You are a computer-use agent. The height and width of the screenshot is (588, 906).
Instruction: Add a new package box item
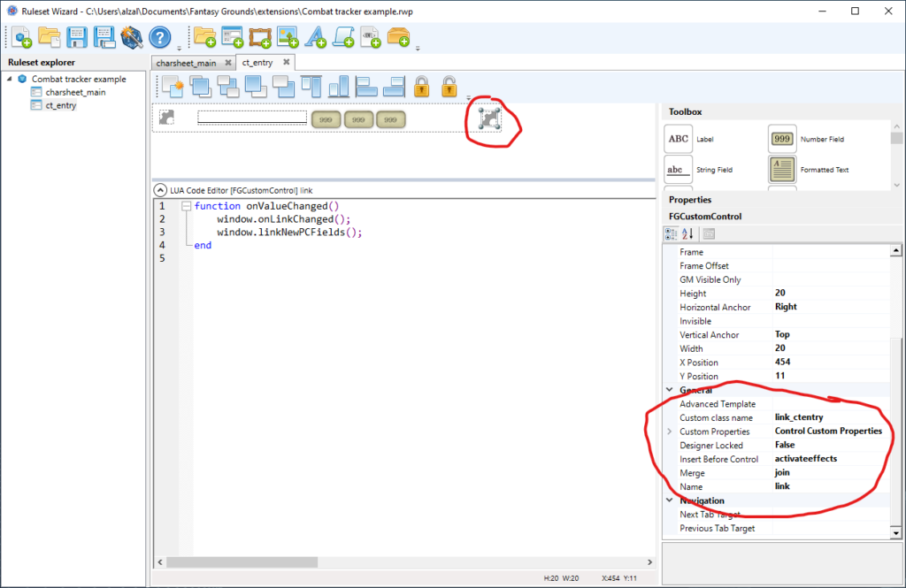399,37
